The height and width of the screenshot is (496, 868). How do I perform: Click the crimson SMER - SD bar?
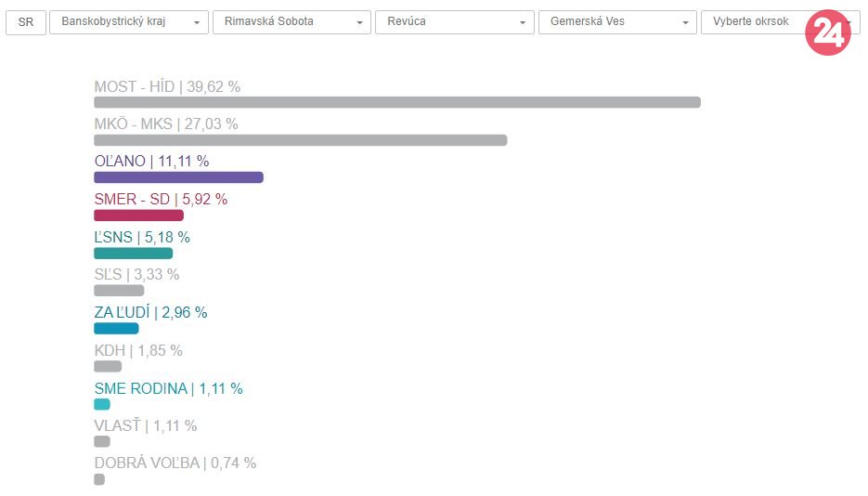138,215
